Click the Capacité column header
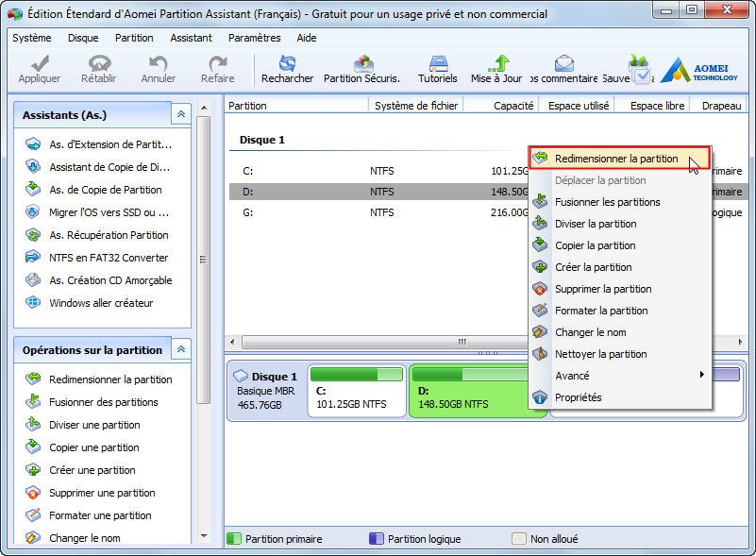 (500, 106)
